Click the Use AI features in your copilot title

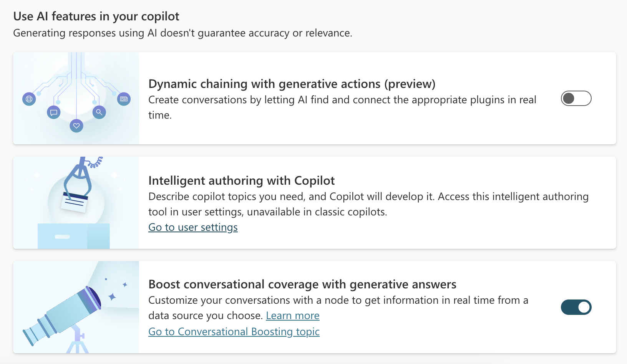pos(96,16)
